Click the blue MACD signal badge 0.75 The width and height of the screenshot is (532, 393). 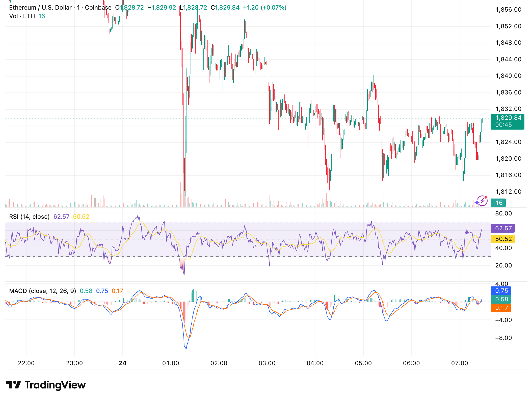coord(501,291)
